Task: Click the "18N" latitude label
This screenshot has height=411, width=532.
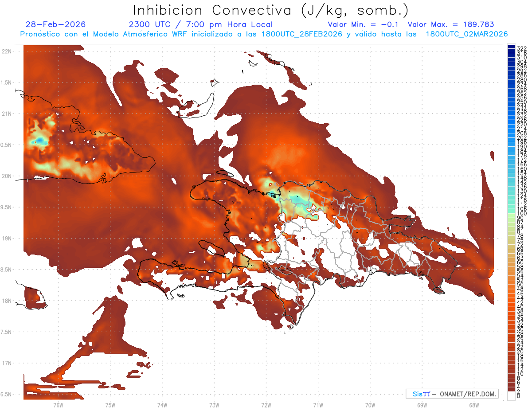Action: [7, 301]
